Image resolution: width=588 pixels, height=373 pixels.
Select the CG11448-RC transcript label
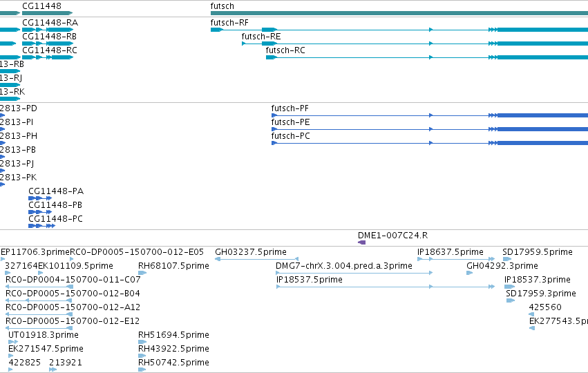point(50,50)
